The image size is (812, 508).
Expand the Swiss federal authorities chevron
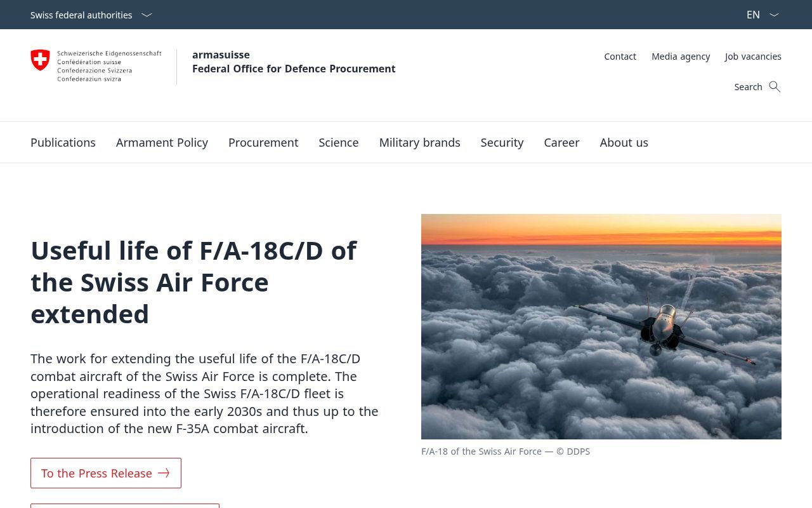point(147,15)
